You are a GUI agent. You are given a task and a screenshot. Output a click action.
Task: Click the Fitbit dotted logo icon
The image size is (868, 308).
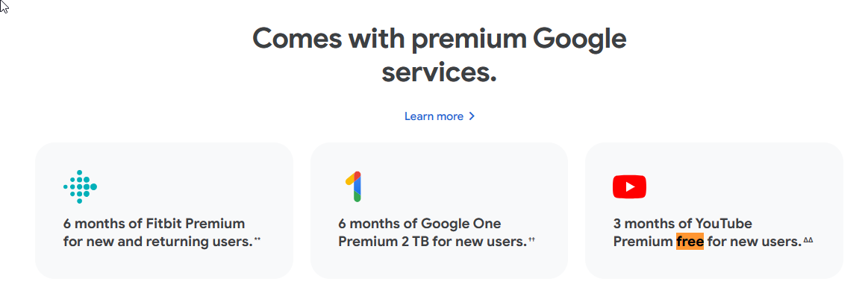pyautogui.click(x=80, y=186)
